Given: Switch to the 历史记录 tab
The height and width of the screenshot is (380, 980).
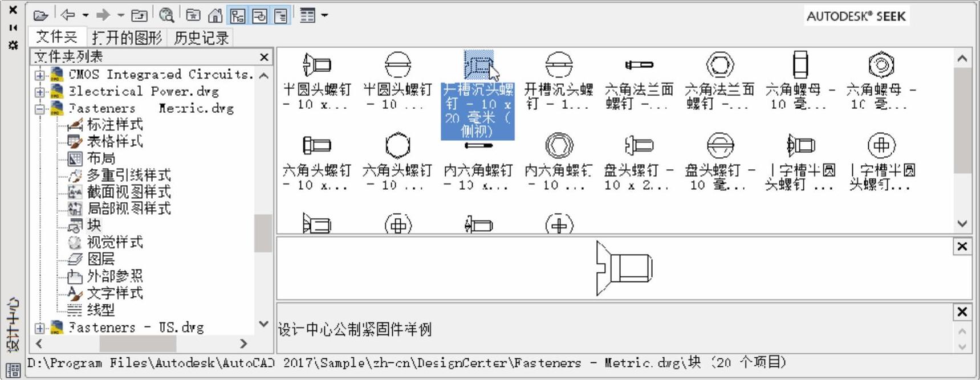Looking at the screenshot, I should tap(201, 38).
